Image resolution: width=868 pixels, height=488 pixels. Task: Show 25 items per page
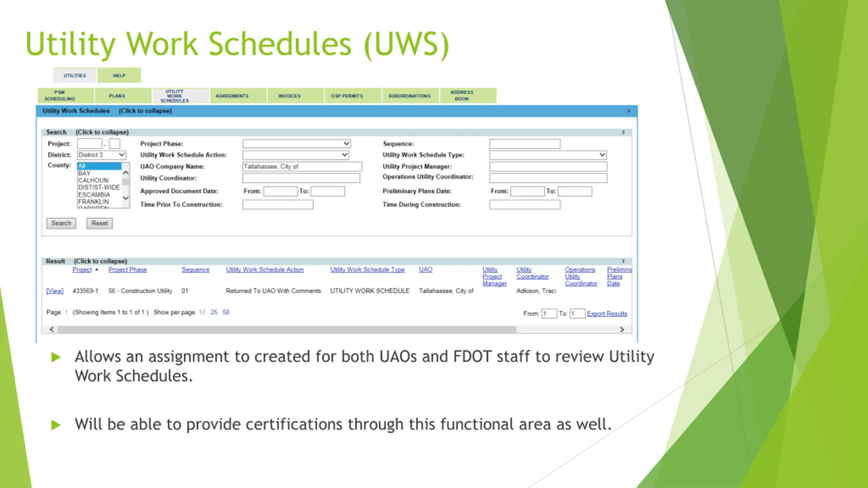[x=214, y=312]
